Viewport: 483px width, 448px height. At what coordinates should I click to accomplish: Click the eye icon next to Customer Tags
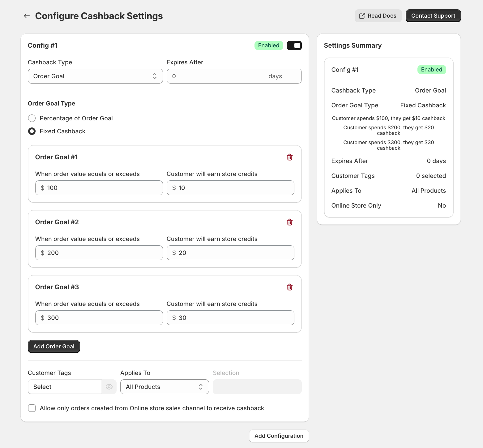point(109,387)
